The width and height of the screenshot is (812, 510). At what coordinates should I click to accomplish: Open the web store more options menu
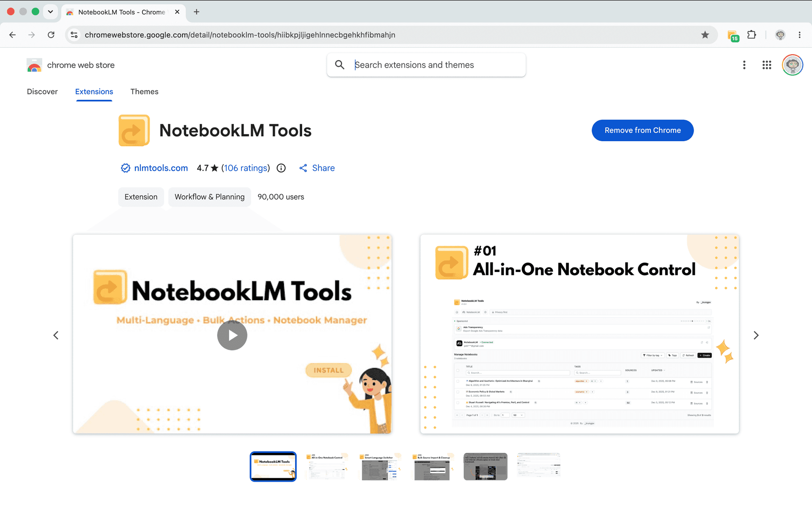744,65
